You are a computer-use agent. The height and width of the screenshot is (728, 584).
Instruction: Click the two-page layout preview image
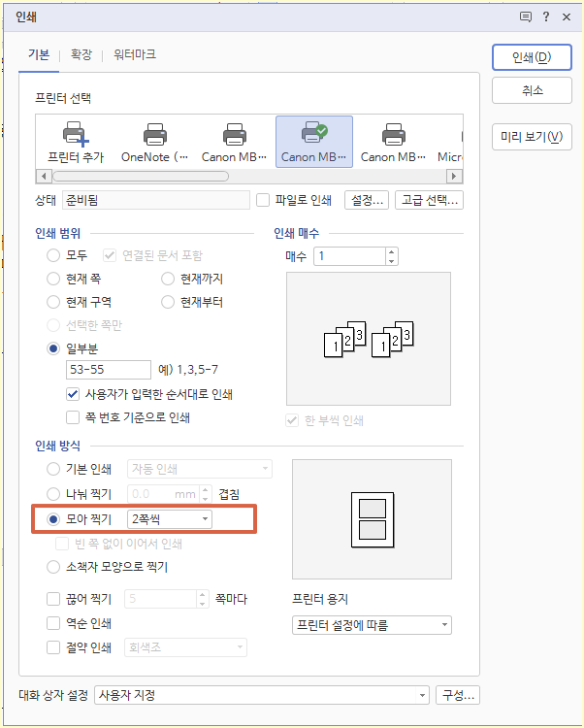coord(372,519)
